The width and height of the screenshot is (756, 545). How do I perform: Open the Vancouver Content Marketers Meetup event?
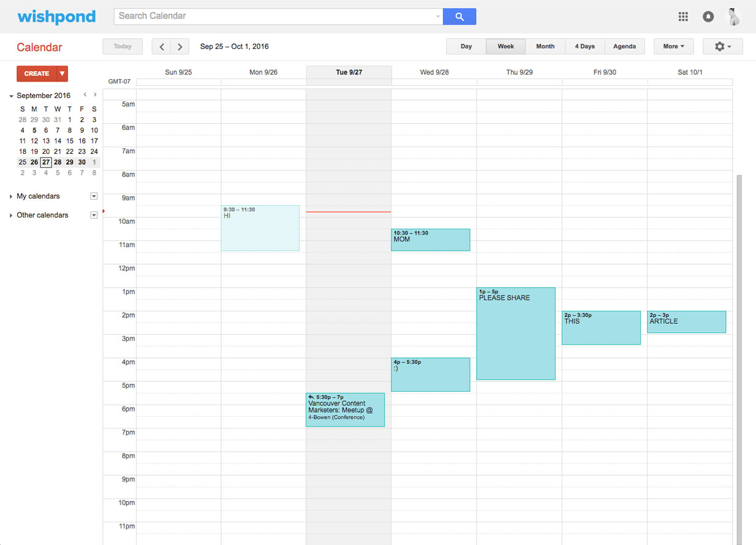345,410
